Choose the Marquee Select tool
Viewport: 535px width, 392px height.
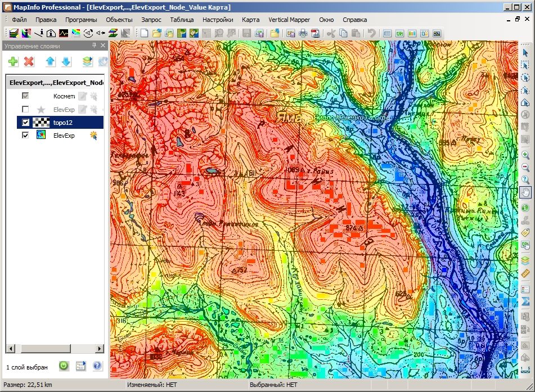(525, 65)
